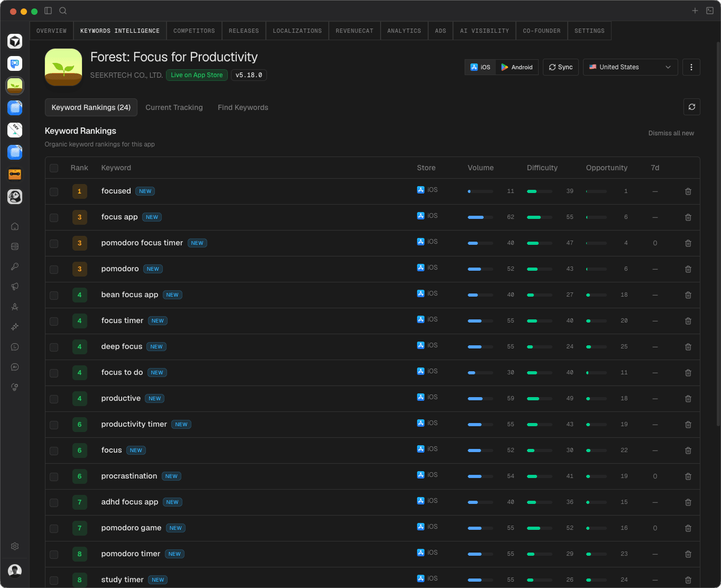
Task: Open the megaphone icon in the sidebar
Action: [x=15, y=287]
